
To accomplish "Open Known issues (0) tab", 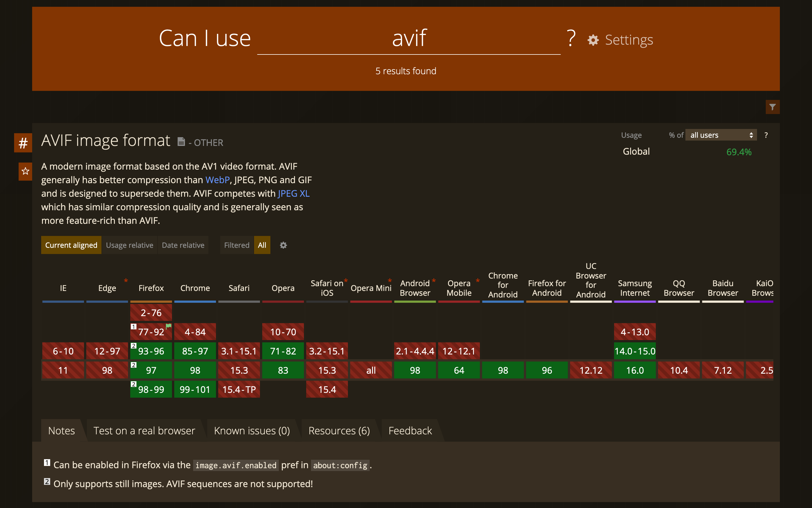I will (x=252, y=430).
